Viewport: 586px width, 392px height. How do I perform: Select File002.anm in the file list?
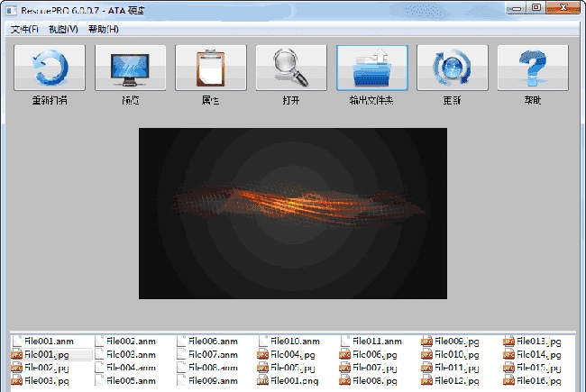tap(133, 342)
